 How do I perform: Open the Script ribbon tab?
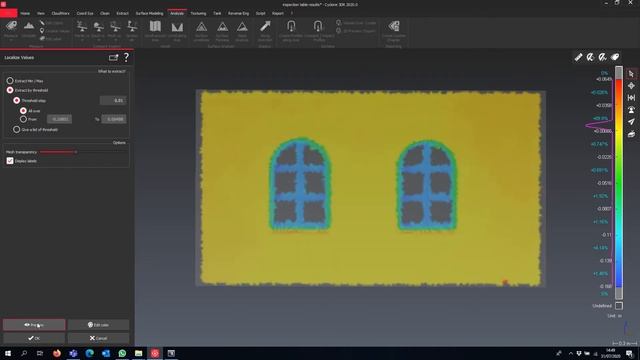(260, 13)
